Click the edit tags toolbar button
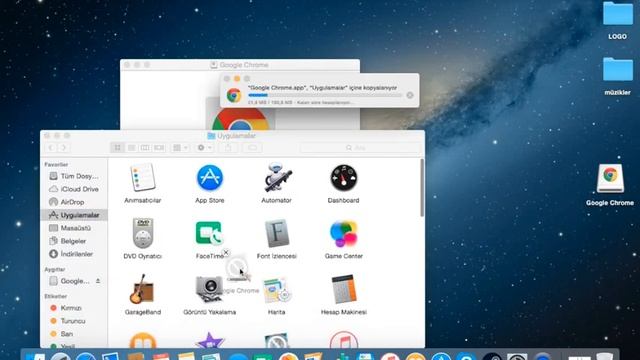This screenshot has height=360, width=640. pos(253,148)
